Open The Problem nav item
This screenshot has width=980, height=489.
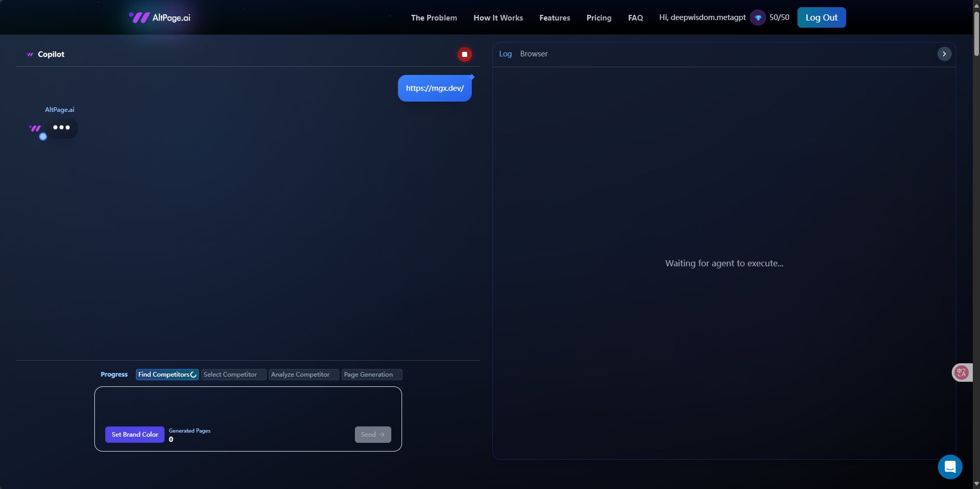pos(434,18)
